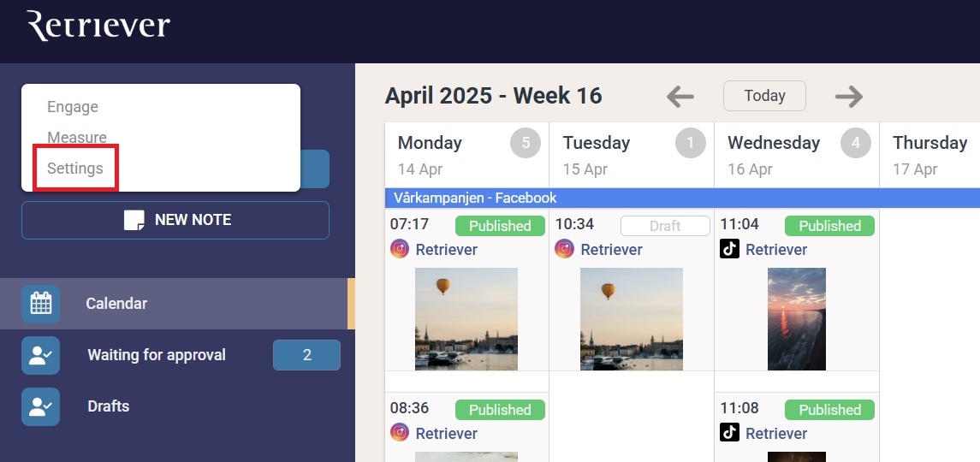Go to next week arrow
Image resolution: width=980 pixels, height=462 pixels.
pyautogui.click(x=848, y=97)
